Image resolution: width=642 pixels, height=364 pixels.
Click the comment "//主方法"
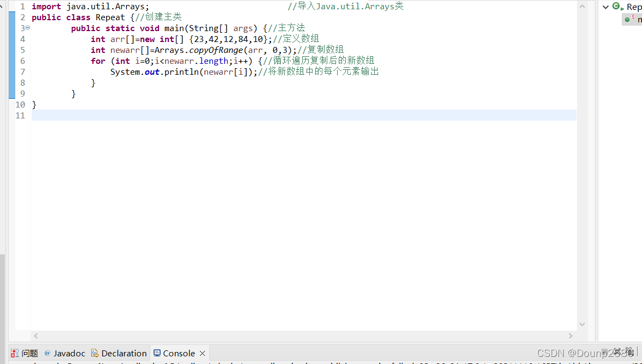pyautogui.click(x=287, y=28)
